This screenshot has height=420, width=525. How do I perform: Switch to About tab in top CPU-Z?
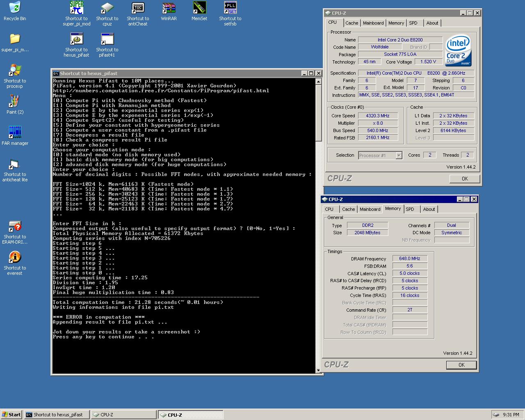(432, 23)
